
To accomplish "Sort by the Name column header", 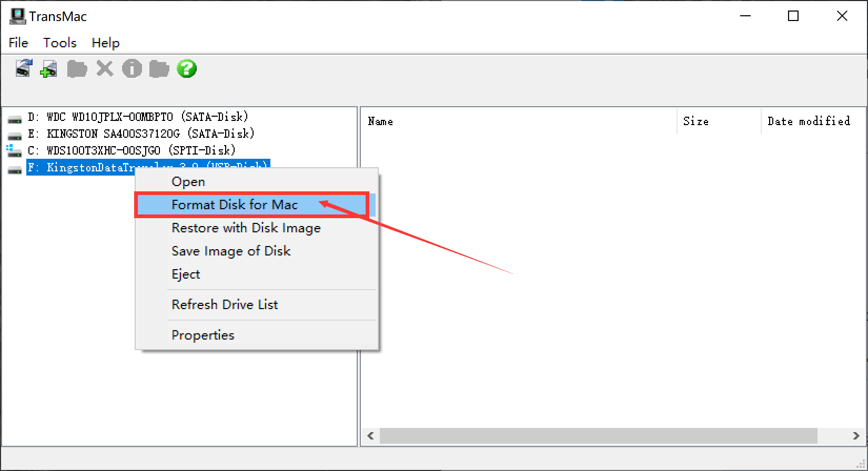I will point(519,121).
